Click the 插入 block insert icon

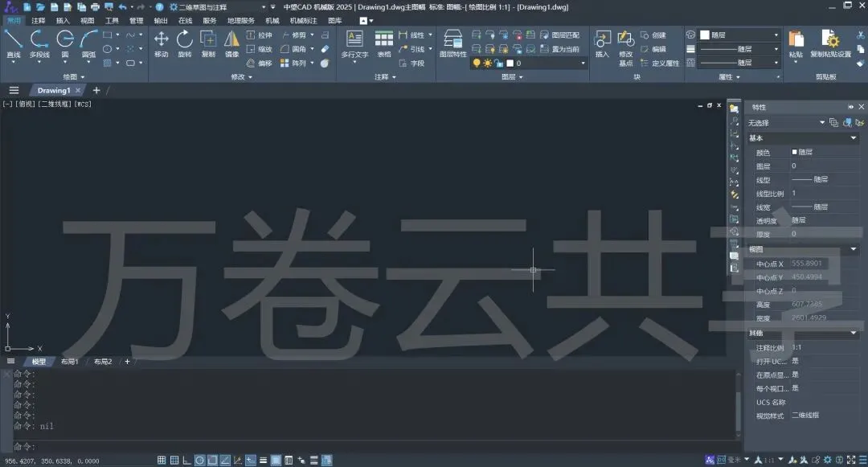point(602,44)
